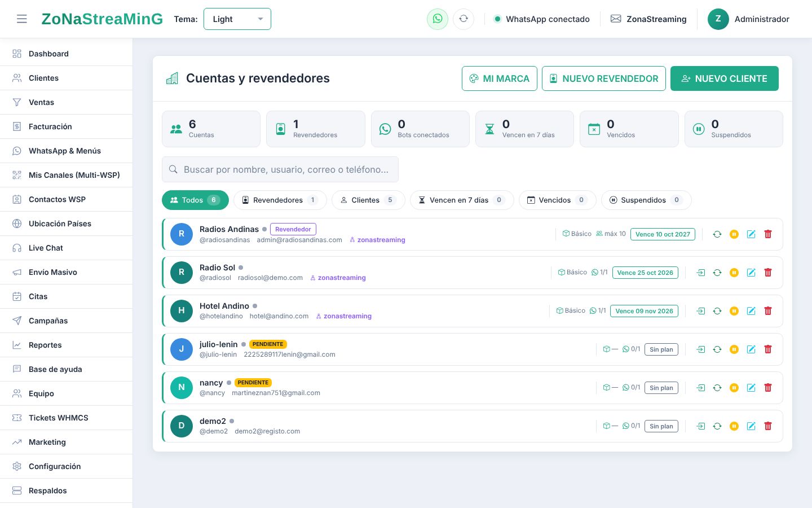Click the delete icon for Radio Sol
The image size is (812, 508).
pyautogui.click(x=768, y=273)
